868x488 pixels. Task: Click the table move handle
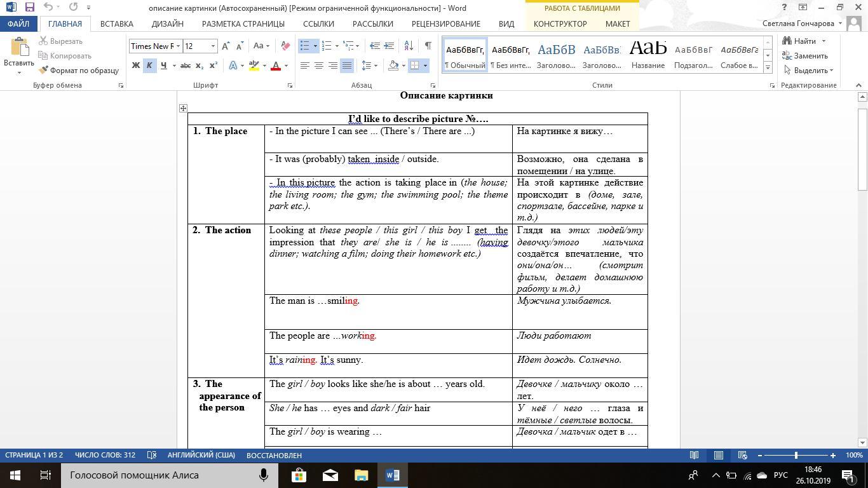coord(183,109)
